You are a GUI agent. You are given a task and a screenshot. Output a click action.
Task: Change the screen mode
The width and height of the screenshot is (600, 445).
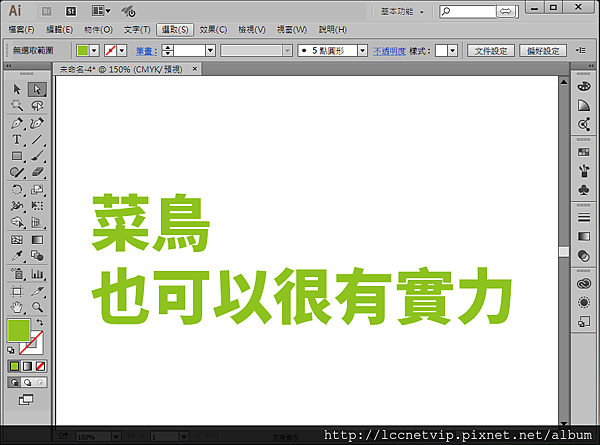pyautogui.click(x=26, y=400)
